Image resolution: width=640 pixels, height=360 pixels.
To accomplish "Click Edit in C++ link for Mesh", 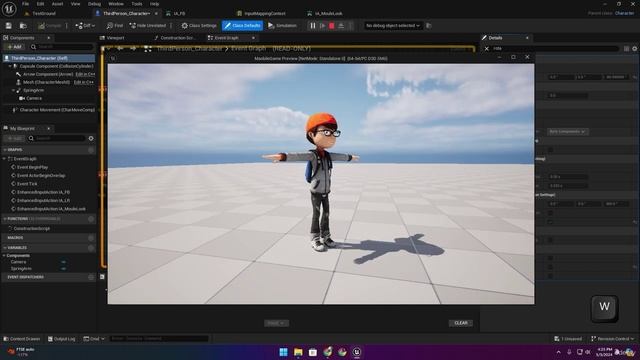I will tap(84, 82).
